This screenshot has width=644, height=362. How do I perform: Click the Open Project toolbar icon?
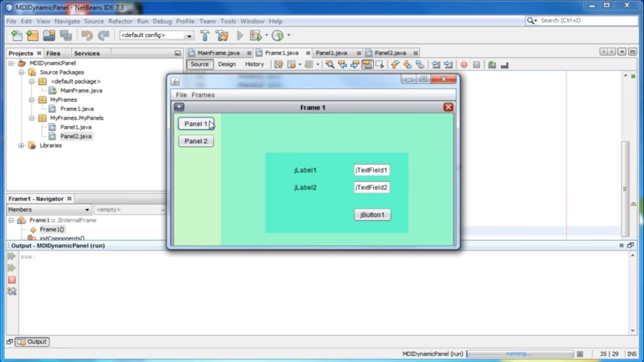coord(49,35)
